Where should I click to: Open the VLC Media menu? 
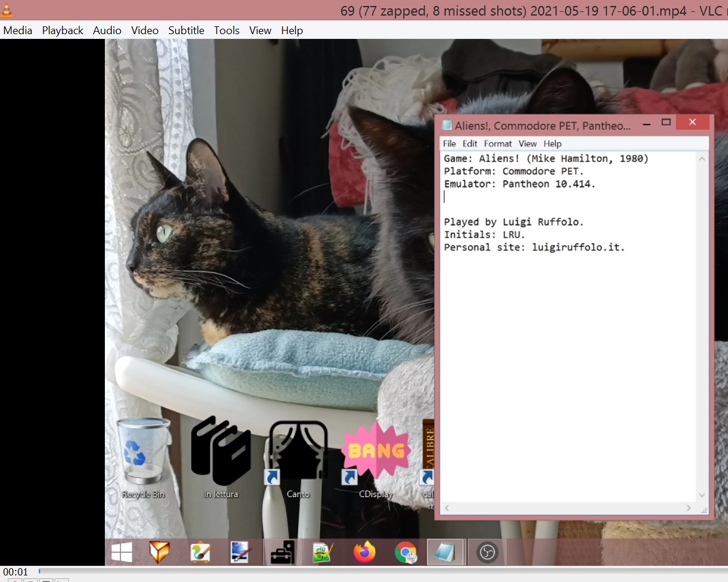coord(18,31)
